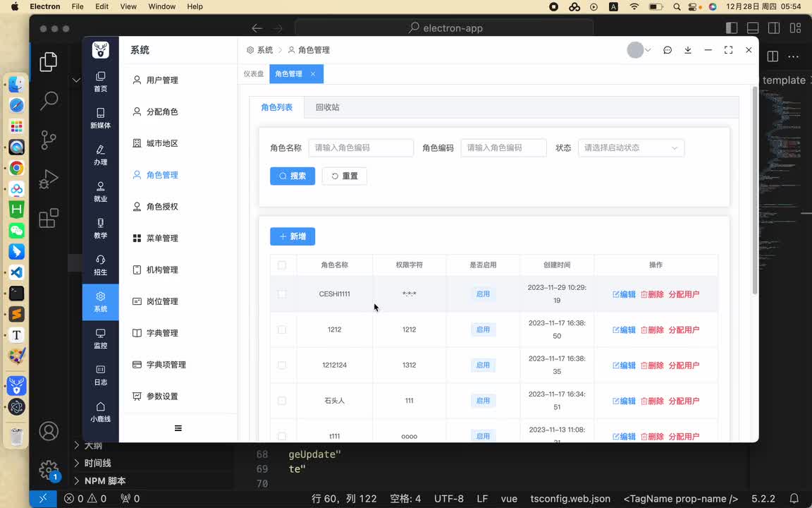
Task: Click VS Code electron-app search bar
Action: click(444, 28)
